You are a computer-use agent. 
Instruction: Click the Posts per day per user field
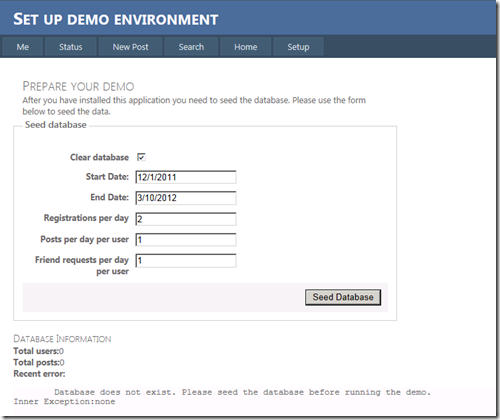(186, 240)
